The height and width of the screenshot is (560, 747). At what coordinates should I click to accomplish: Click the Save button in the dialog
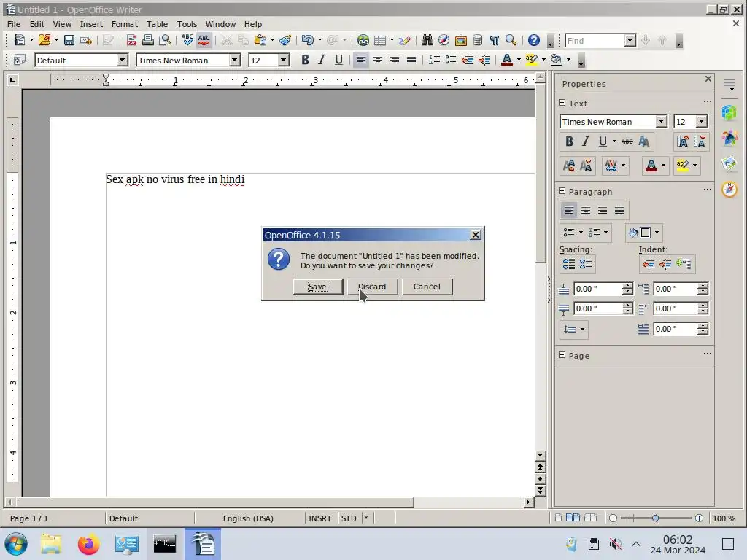(x=317, y=287)
